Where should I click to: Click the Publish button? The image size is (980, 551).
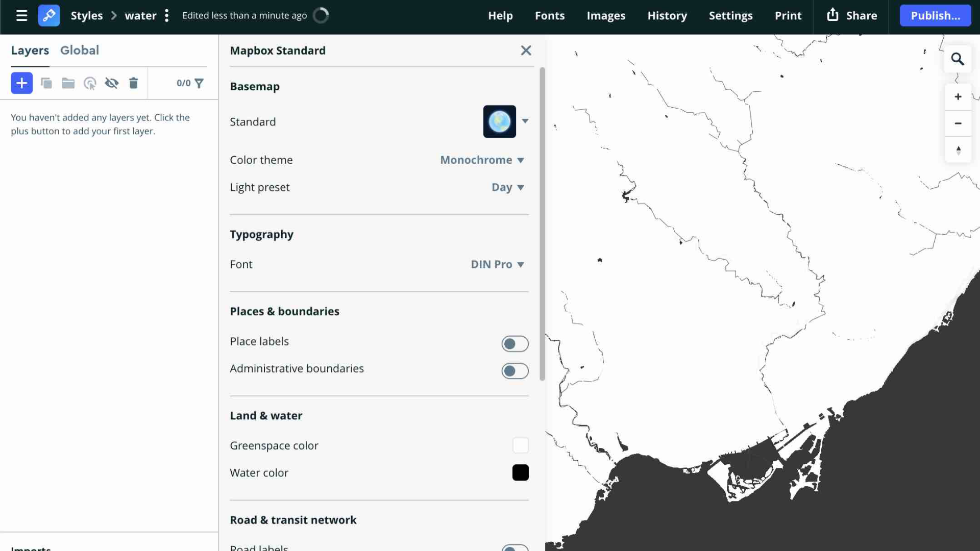pyautogui.click(x=935, y=15)
